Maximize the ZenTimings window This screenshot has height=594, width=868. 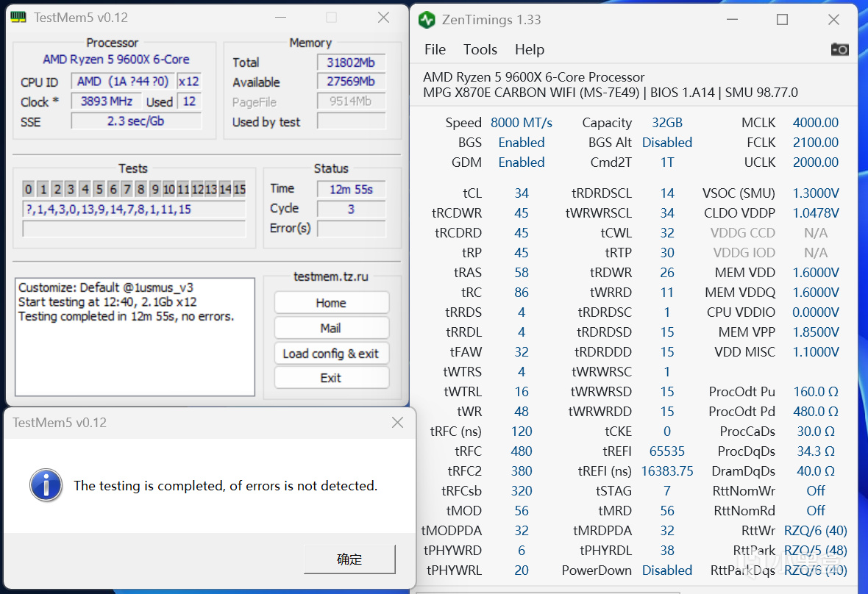pos(782,20)
